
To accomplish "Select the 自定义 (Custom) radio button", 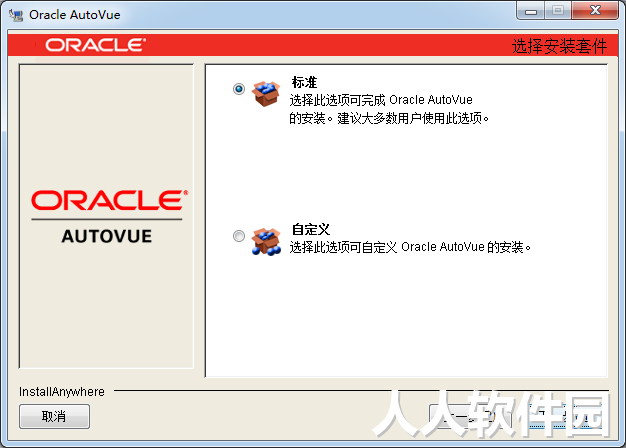I will pos(239,236).
